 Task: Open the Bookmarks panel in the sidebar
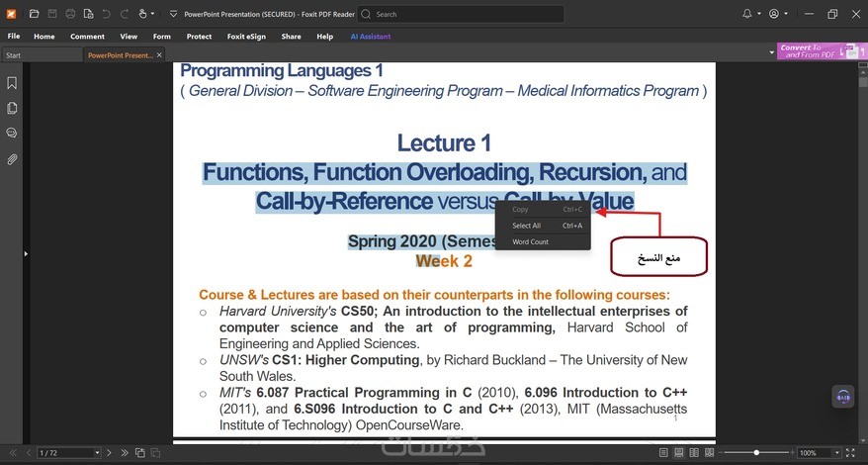(12, 83)
